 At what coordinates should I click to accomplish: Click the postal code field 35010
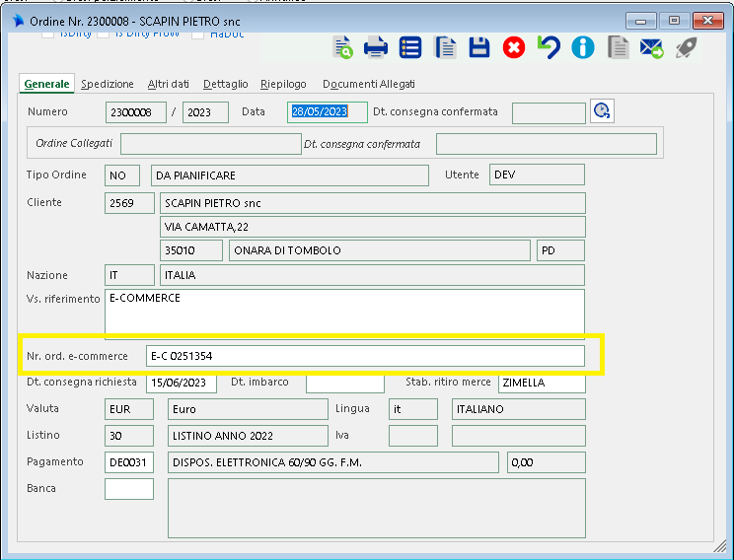coord(191,250)
